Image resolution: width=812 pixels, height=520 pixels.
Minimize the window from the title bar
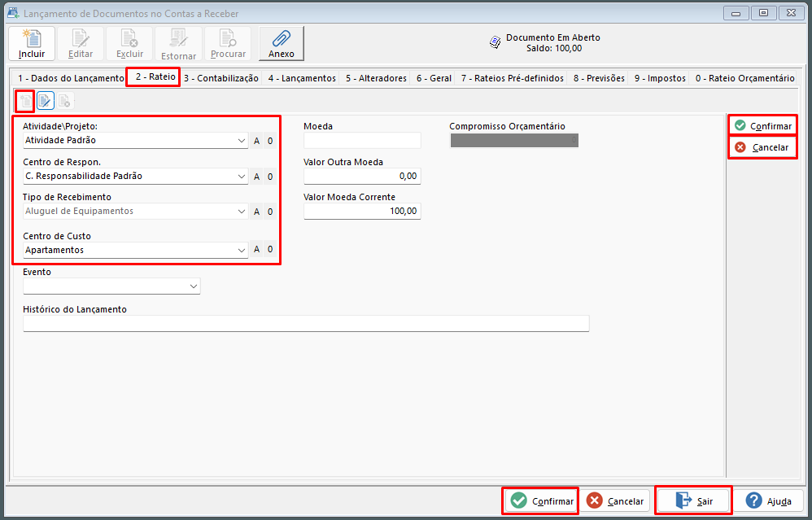click(736, 13)
